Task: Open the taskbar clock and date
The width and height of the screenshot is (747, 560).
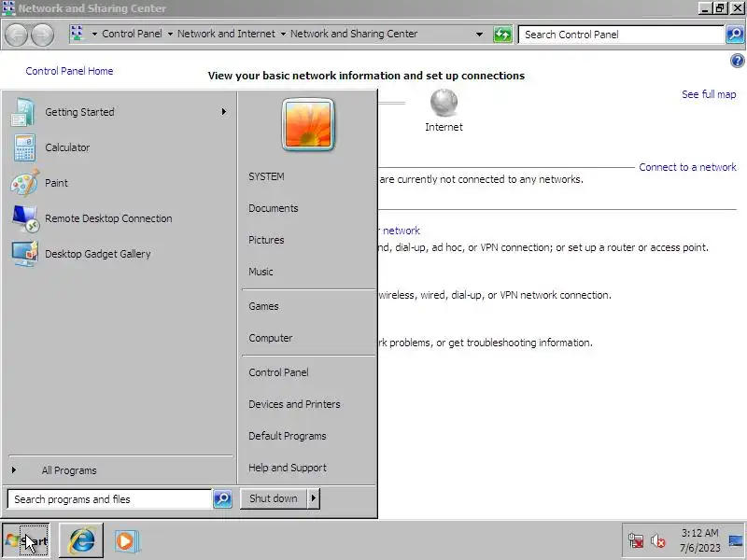Action: pos(699,540)
